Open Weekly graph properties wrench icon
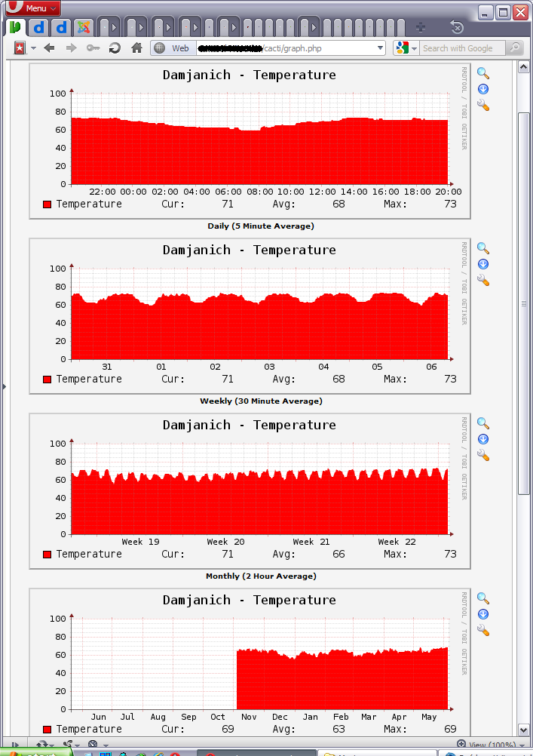This screenshot has height=756, width=533. pos(483,280)
